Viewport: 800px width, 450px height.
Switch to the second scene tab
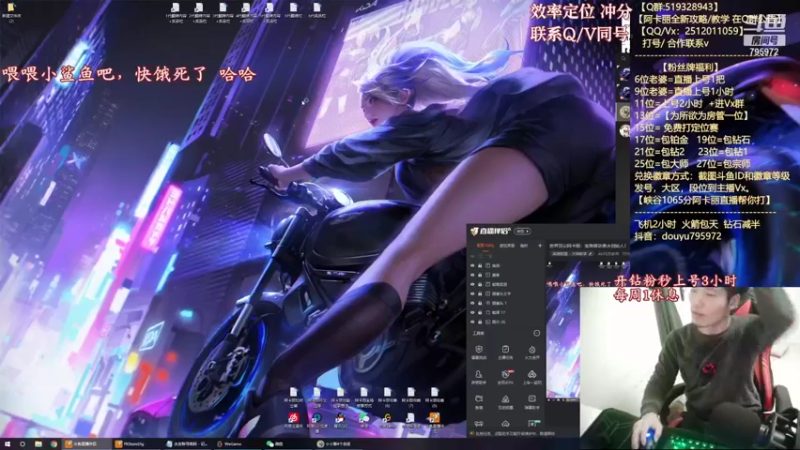click(x=507, y=246)
